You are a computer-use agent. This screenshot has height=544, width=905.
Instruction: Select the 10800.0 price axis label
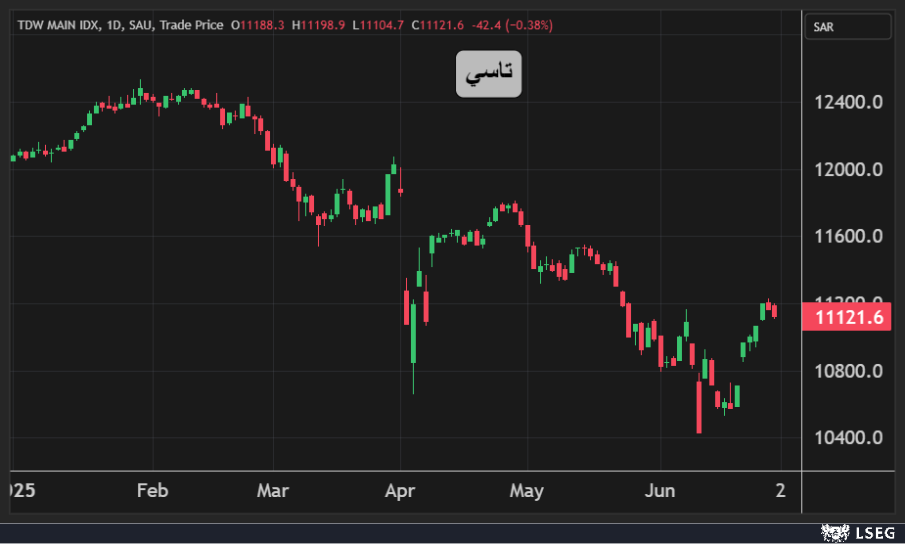[x=848, y=371]
